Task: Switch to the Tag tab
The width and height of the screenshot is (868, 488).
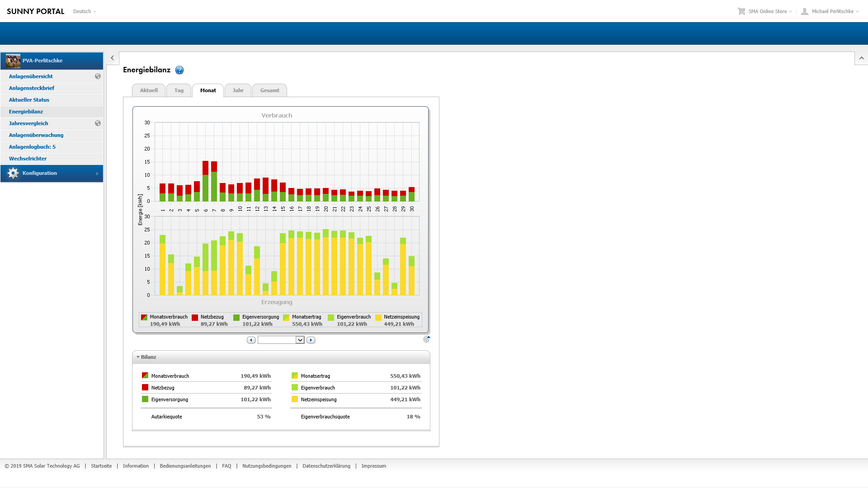Action: tap(179, 90)
